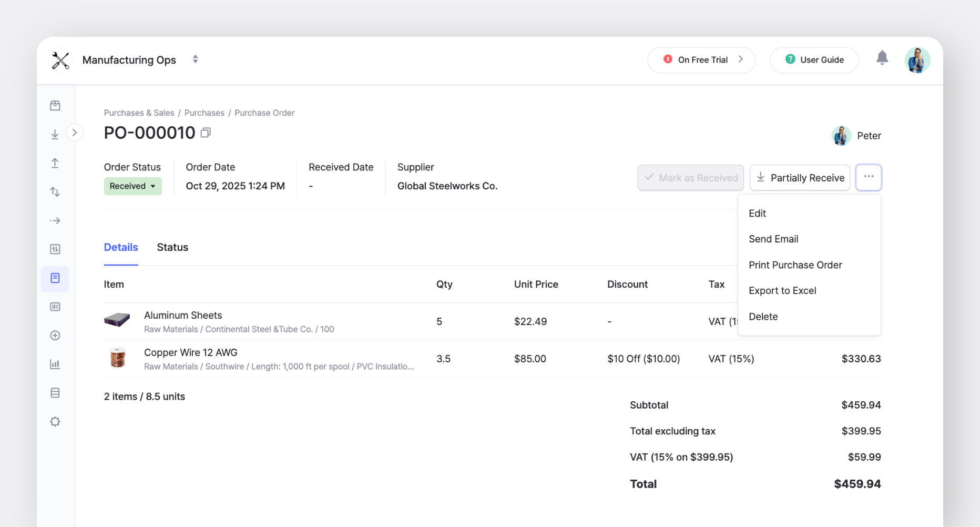
Task: Choose Export to Excel from the menu
Action: point(782,290)
